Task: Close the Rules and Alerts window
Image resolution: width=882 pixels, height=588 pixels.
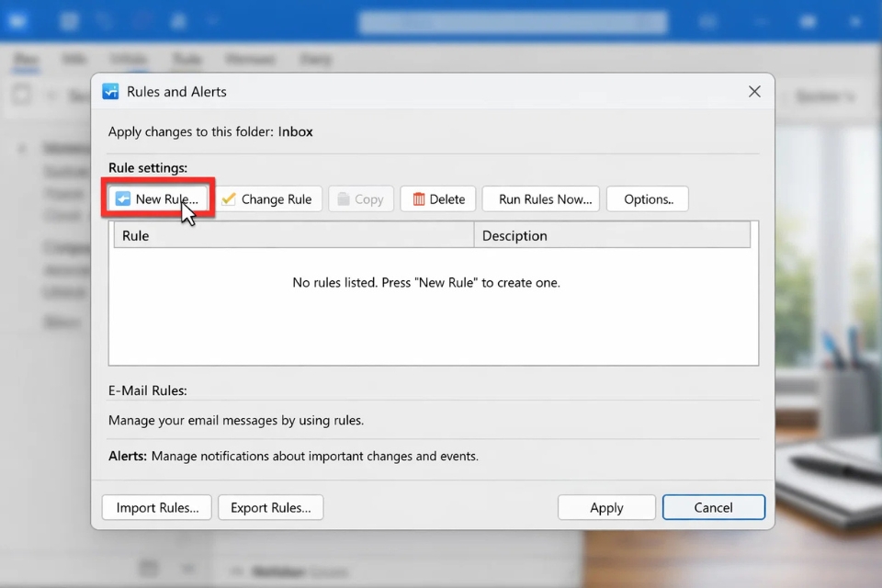Action: (x=754, y=91)
